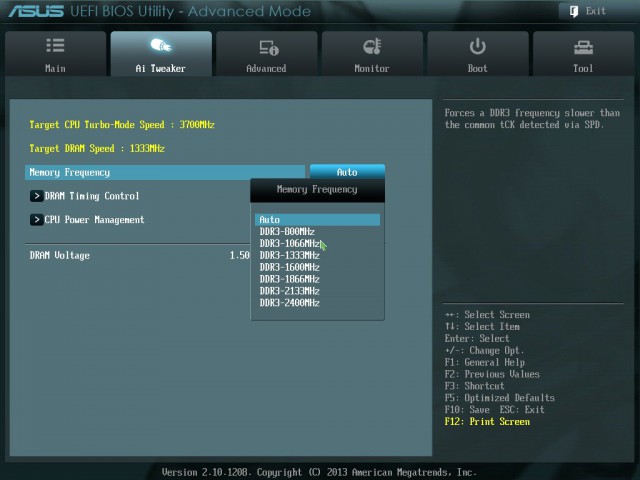Viewport: 640px width, 480px height.
Task: Open the Boot tab
Action: click(478, 53)
